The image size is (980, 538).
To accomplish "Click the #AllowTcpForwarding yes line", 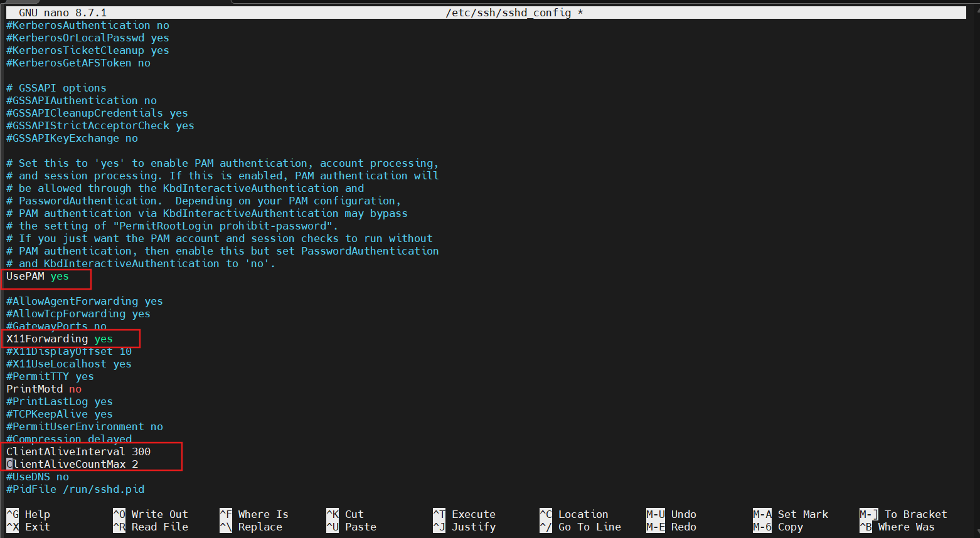I will (x=78, y=314).
